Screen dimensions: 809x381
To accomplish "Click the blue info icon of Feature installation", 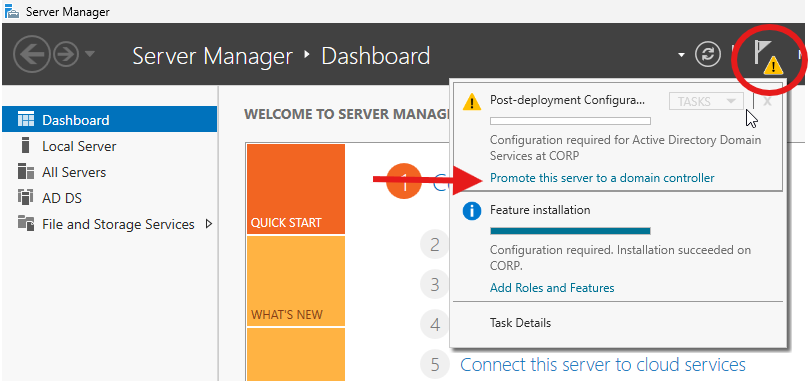I will (x=472, y=211).
